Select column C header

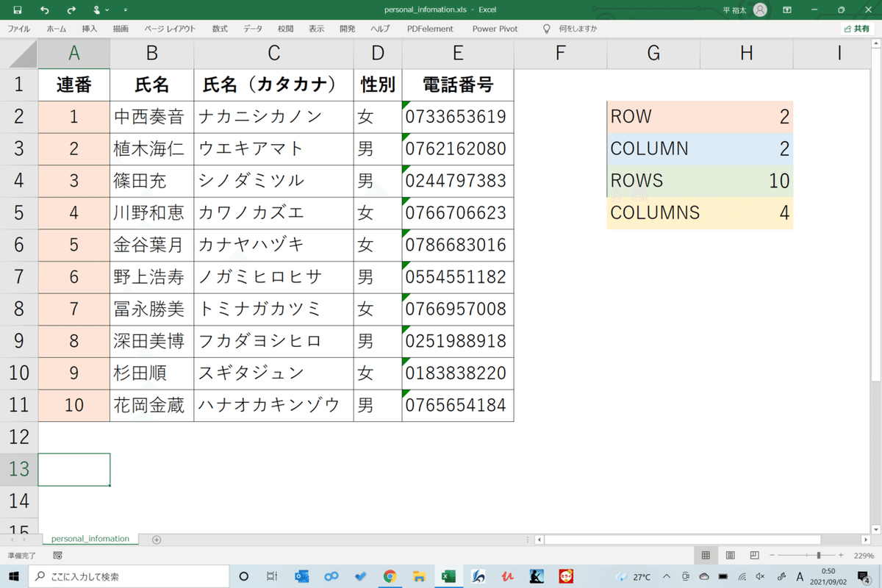273,53
